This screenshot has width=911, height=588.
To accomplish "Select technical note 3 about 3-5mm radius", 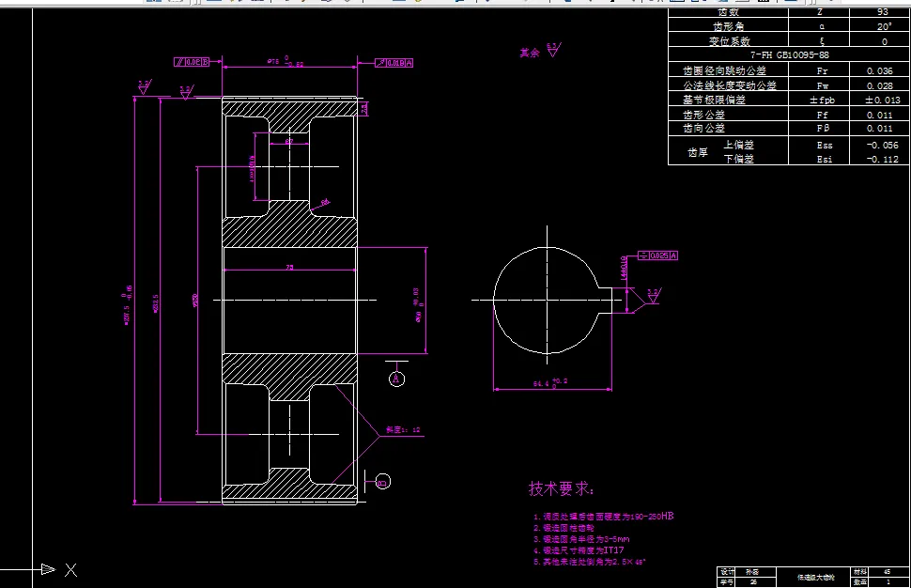I will pos(581,539).
